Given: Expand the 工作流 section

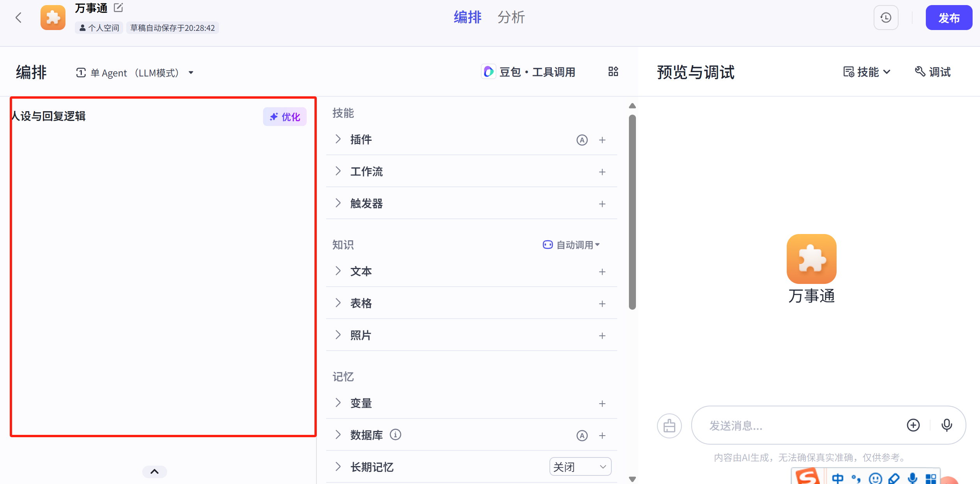Looking at the screenshot, I should (366, 172).
